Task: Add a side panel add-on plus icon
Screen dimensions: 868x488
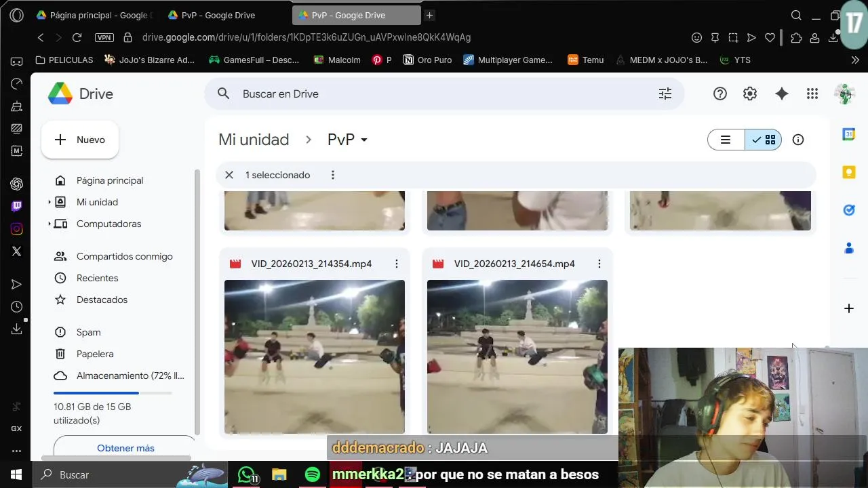Action: click(x=848, y=308)
